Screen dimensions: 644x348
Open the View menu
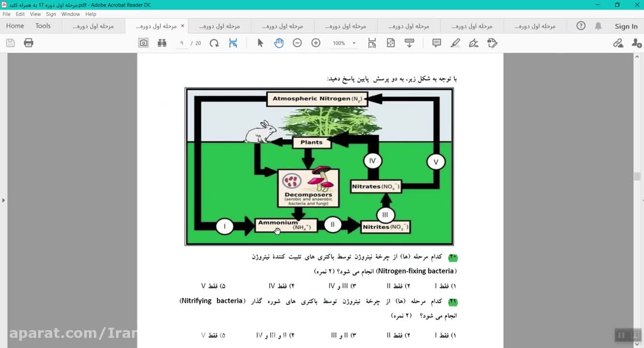pos(35,14)
